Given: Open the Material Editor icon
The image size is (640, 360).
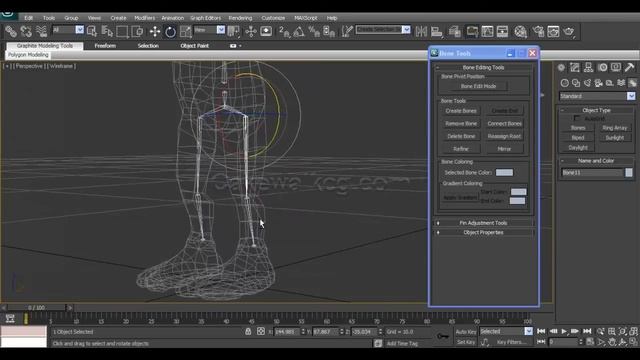Looking at the screenshot, I should (x=520, y=31).
